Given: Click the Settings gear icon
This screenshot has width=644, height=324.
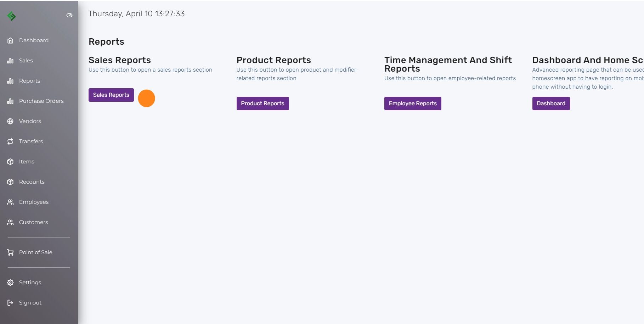Looking at the screenshot, I should (10, 283).
